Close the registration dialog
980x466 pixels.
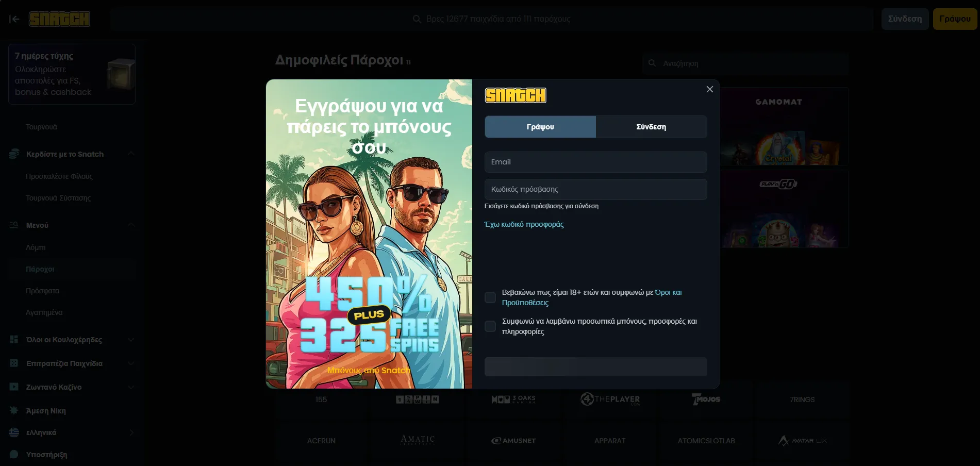(709, 89)
